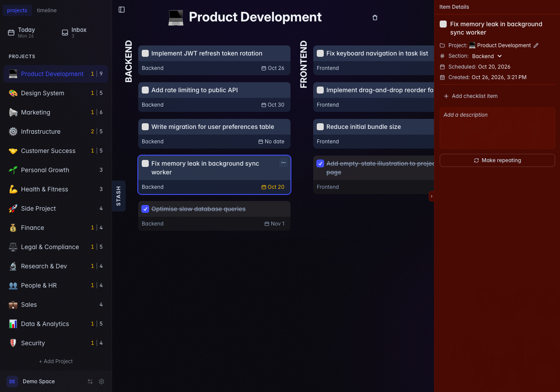Click the Add a description field
This screenshot has height=392, width=560.
497,128
